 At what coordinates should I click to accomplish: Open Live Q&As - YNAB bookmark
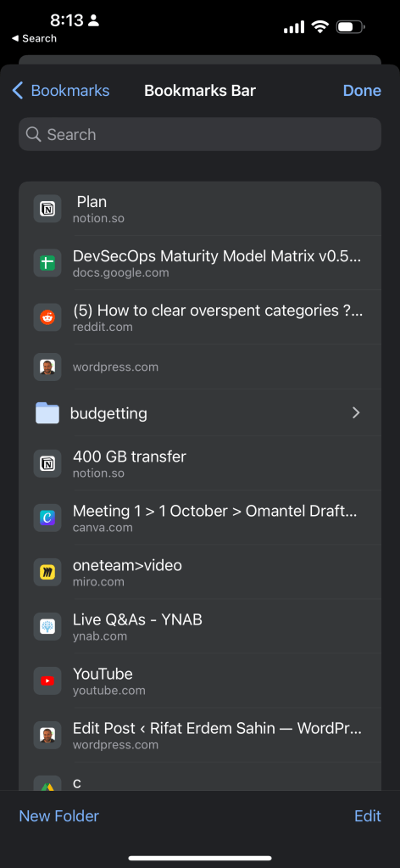(200, 627)
